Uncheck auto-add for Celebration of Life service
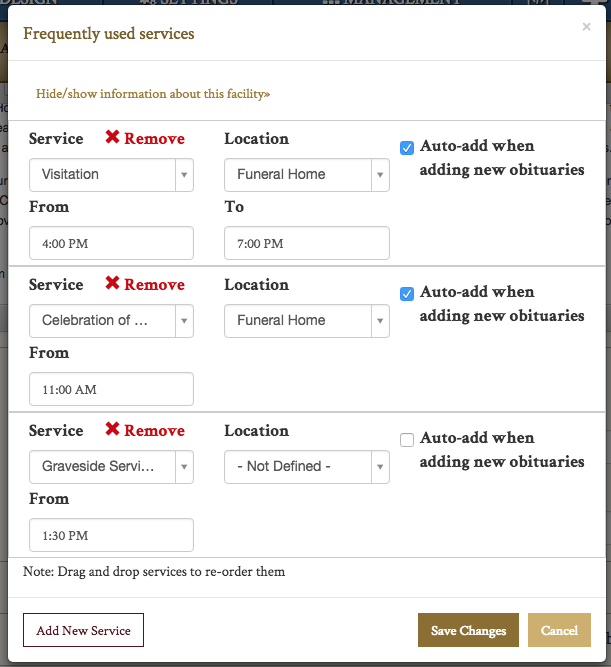Screen dimensions: 611x667 (x=407, y=294)
